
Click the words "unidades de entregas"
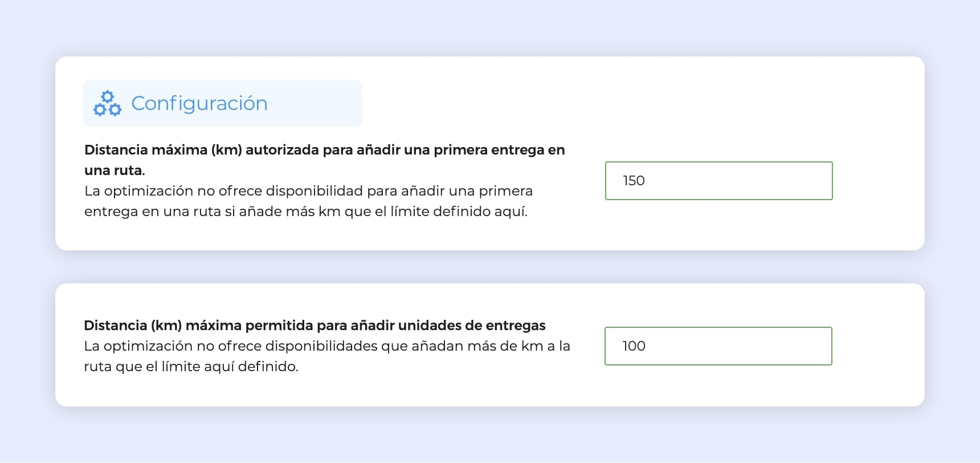(x=472, y=326)
